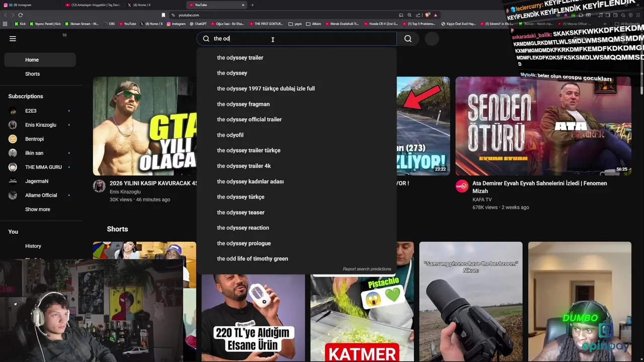Open Shorts in the sidebar
The image size is (644, 362).
(x=40, y=74)
